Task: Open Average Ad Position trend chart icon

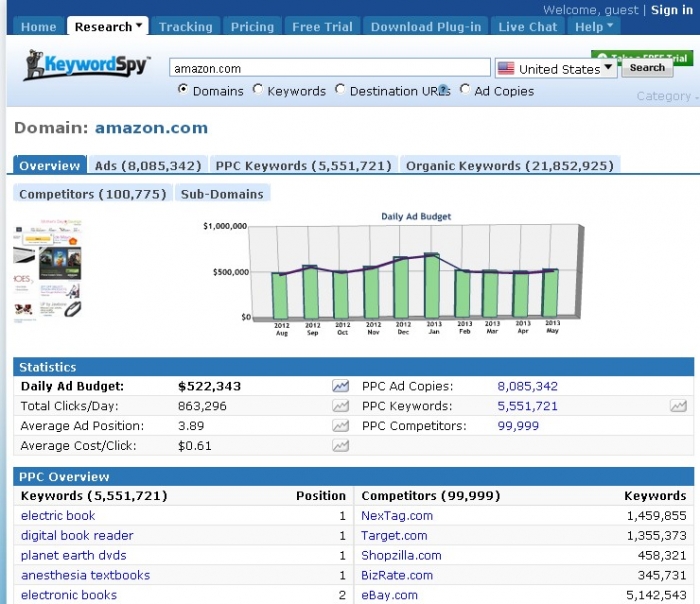Action: click(x=341, y=426)
